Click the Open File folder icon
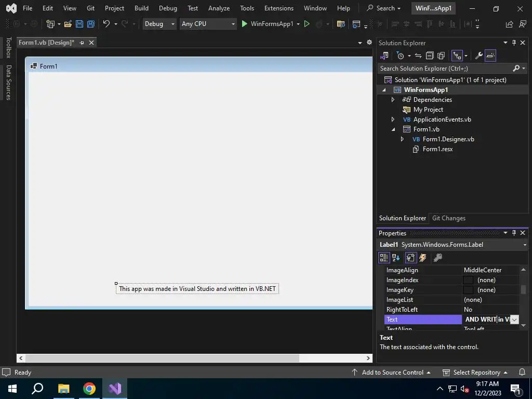 (x=68, y=24)
